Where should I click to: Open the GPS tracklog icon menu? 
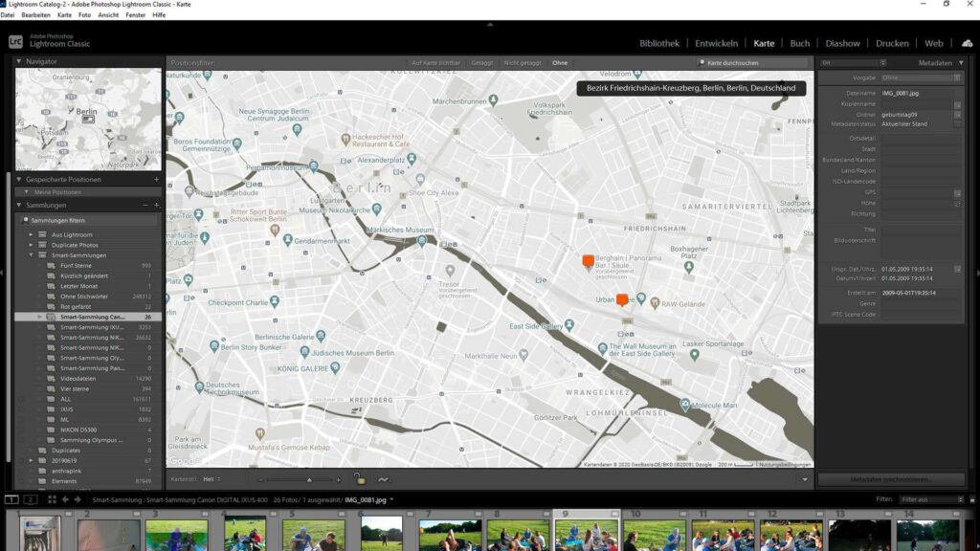(x=384, y=479)
